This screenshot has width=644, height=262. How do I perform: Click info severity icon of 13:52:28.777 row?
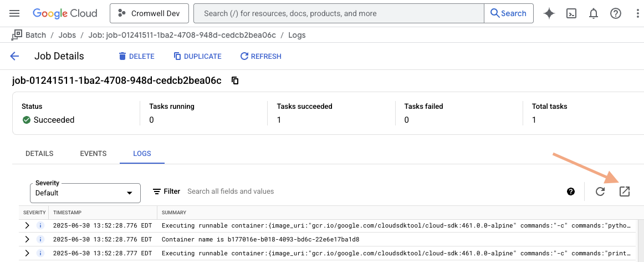(x=40, y=253)
